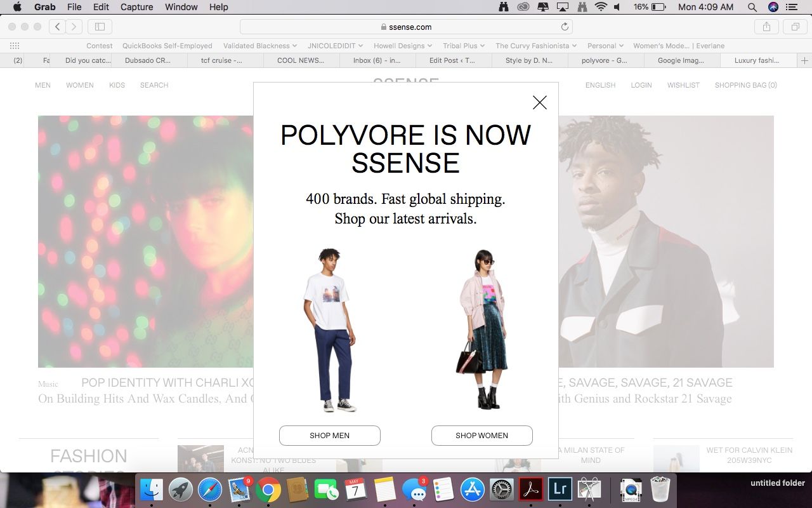Image resolution: width=812 pixels, height=508 pixels.
Task: Open the Edit menu
Action: [101, 7]
